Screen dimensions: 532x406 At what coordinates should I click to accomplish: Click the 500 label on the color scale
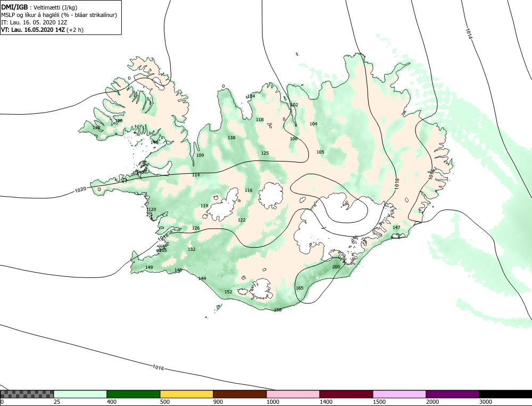pyautogui.click(x=164, y=402)
